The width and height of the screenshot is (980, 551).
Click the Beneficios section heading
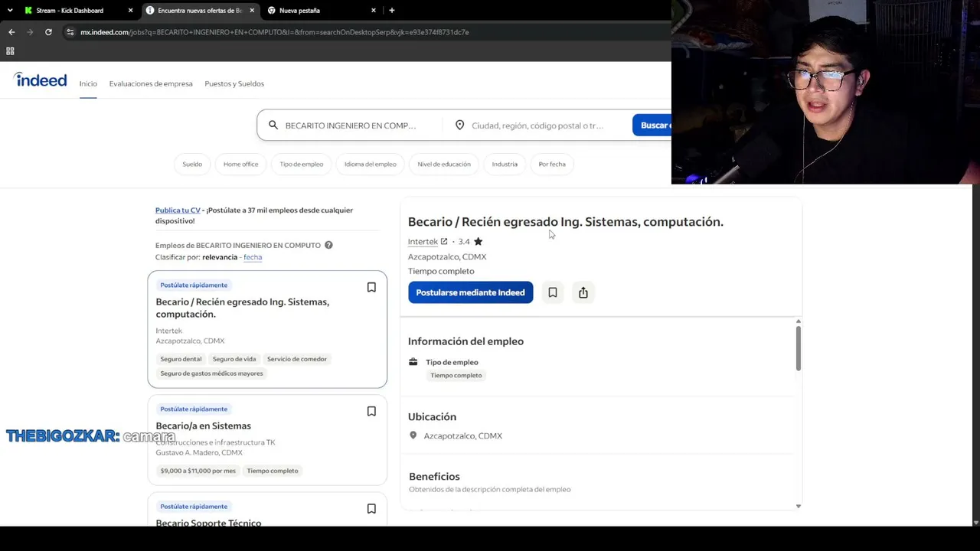tap(434, 477)
